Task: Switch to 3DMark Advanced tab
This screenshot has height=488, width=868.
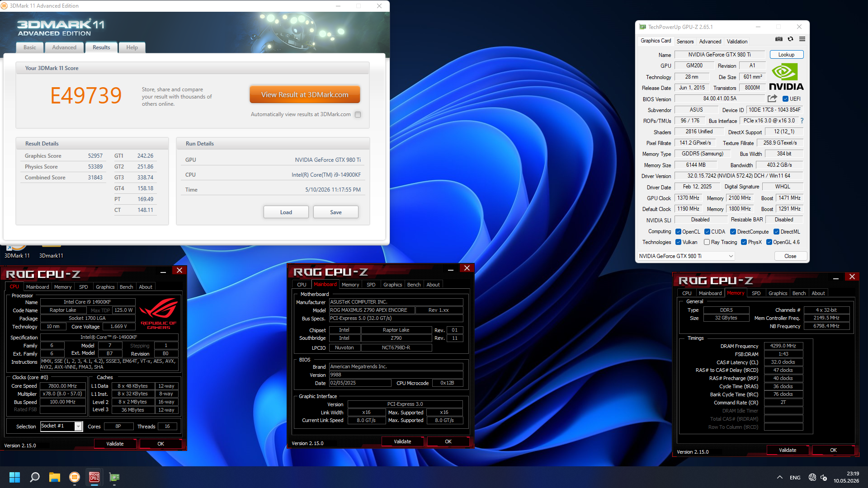Action: (64, 47)
